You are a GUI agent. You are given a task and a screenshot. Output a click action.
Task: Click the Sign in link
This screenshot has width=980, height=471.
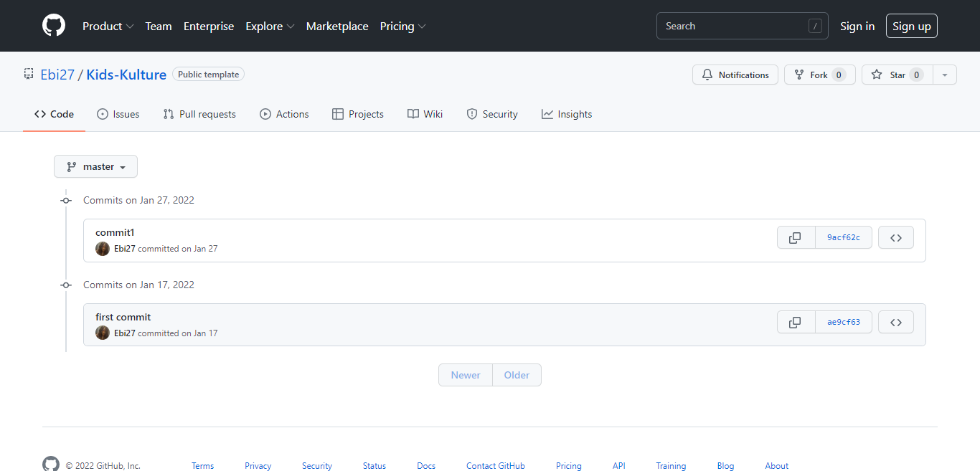click(857, 26)
